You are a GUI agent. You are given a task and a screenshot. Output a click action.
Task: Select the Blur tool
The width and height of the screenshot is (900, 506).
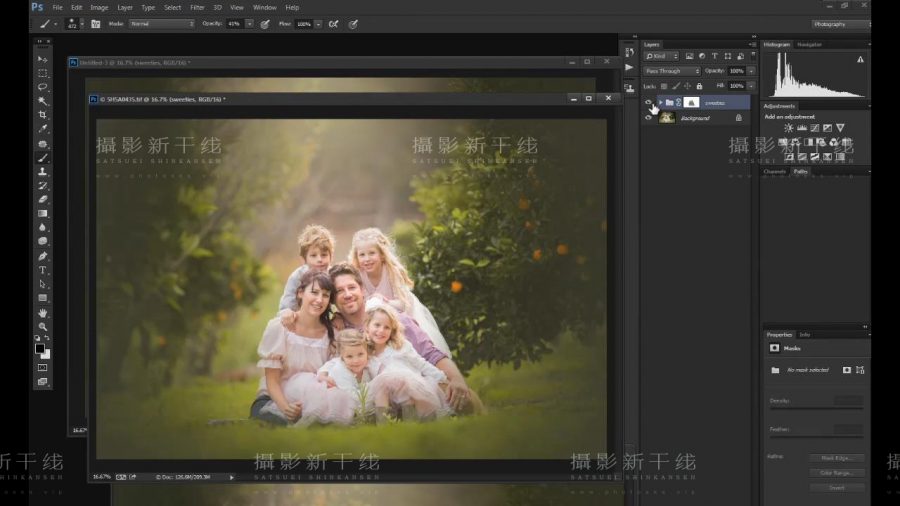pos(42,227)
